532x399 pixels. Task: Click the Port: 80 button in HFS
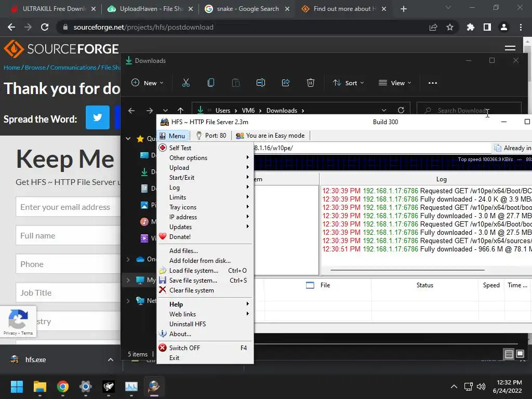point(211,136)
